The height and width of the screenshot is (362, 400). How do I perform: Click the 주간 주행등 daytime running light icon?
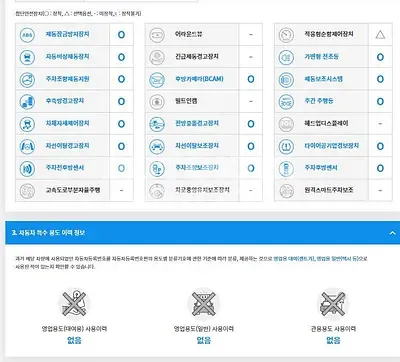[x=286, y=102]
